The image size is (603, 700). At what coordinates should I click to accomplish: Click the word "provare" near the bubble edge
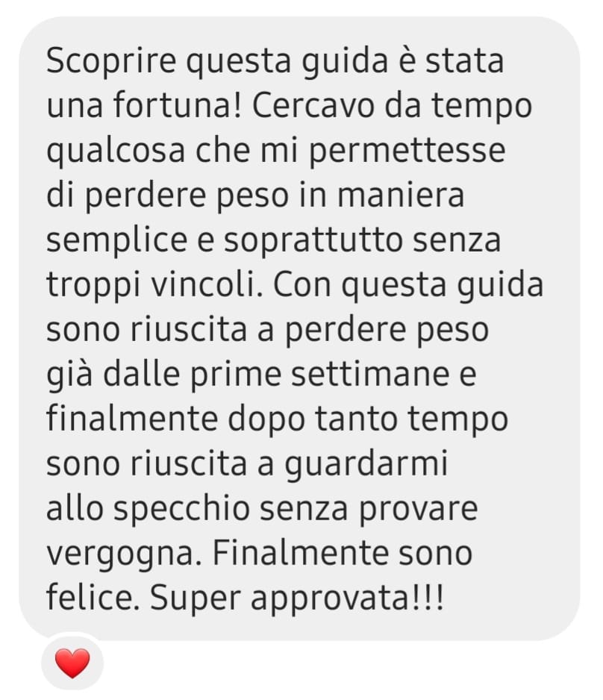[418, 508]
